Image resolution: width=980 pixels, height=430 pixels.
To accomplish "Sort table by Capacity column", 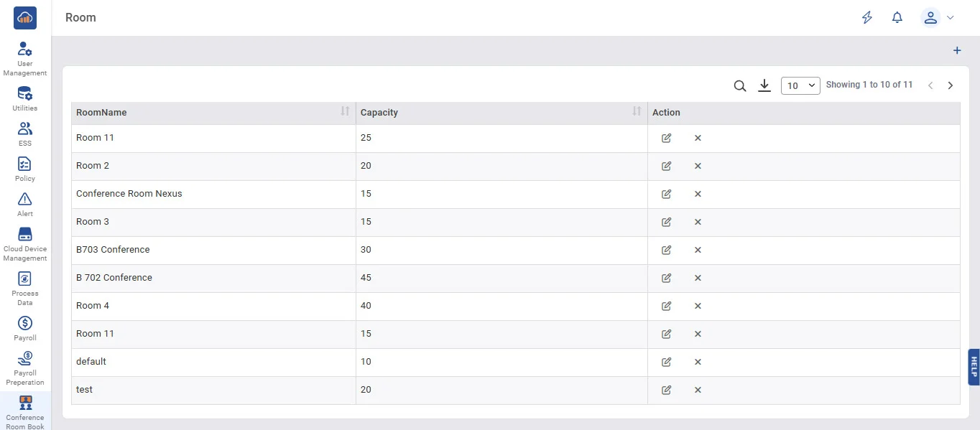I will click(x=637, y=112).
